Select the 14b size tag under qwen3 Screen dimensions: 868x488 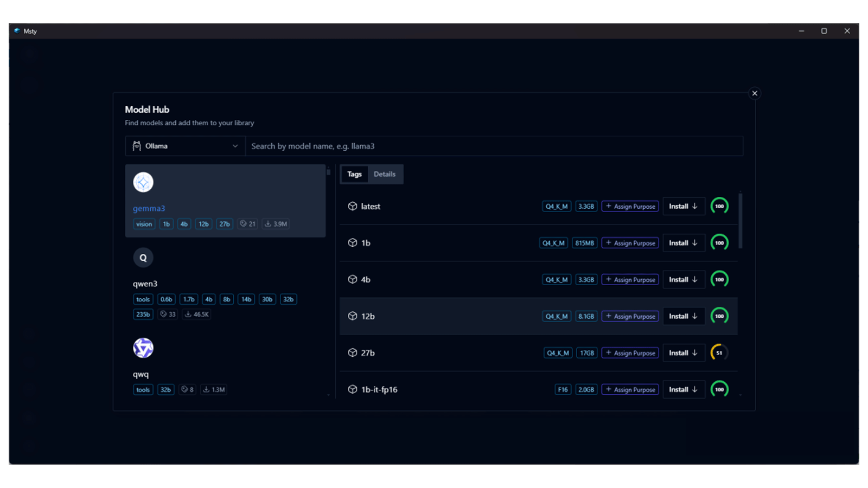[246, 299]
